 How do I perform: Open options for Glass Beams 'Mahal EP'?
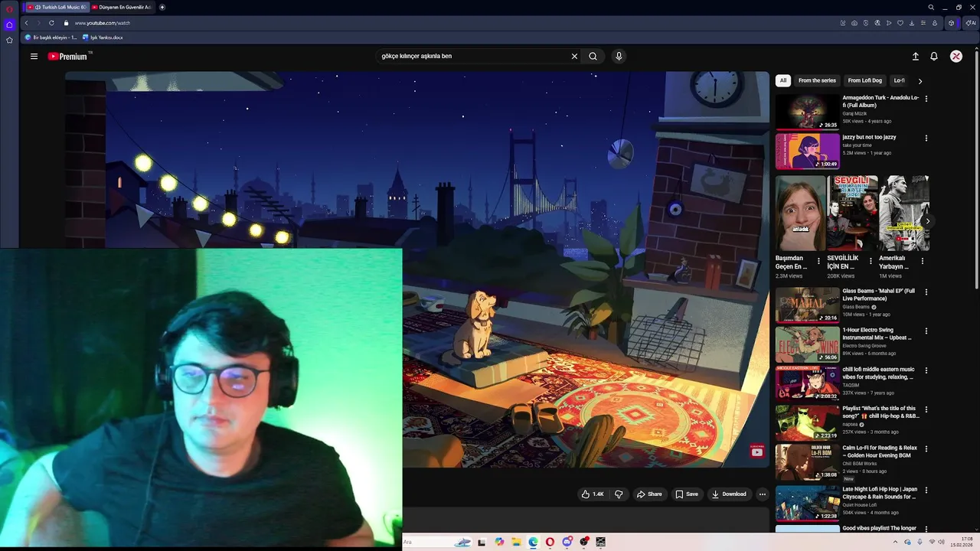926,292
